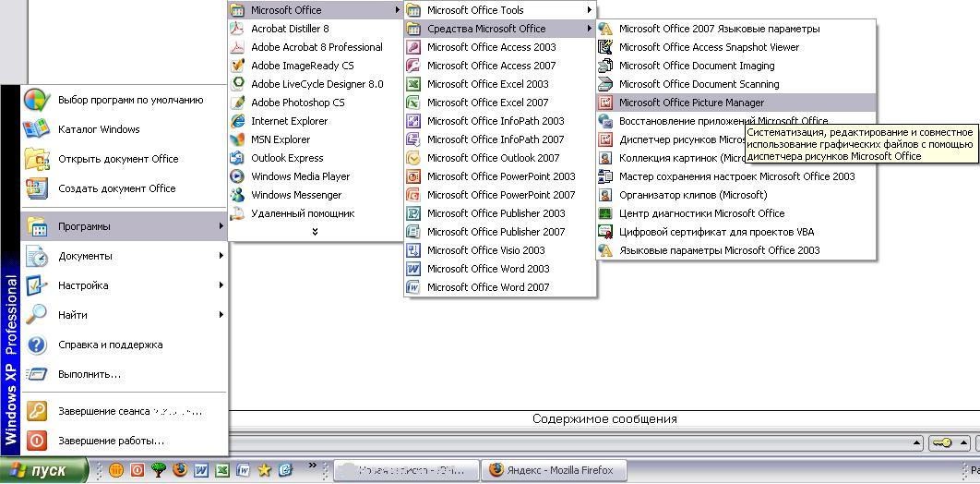
Task: Open Центр диагностики Microsoft Office
Action: pos(736,213)
